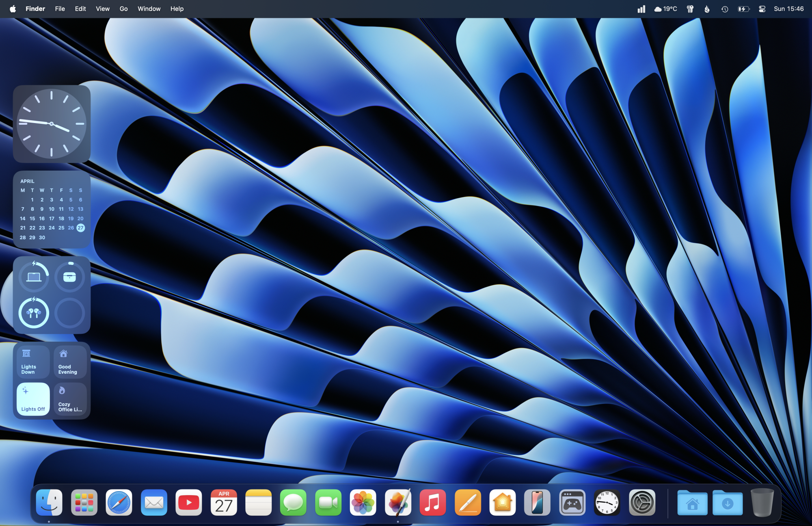Open Safari from the Dock
This screenshot has height=526, width=812.
119,503
